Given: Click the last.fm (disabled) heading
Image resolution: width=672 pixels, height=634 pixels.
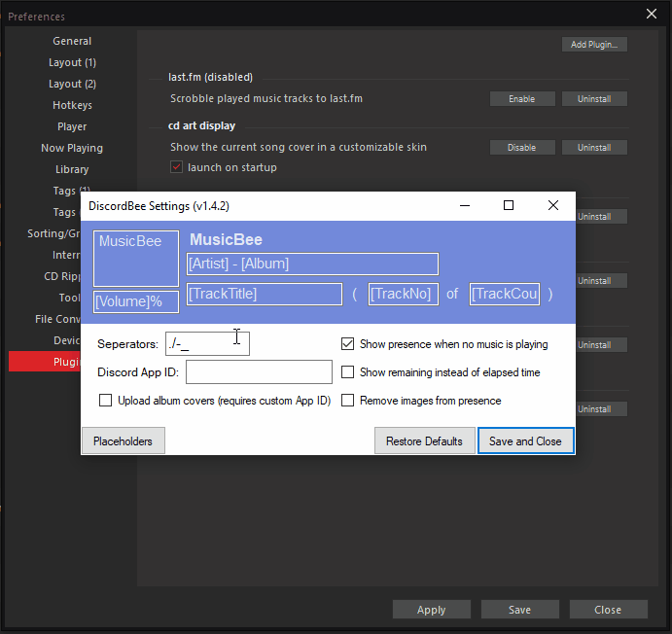Looking at the screenshot, I should click(210, 77).
